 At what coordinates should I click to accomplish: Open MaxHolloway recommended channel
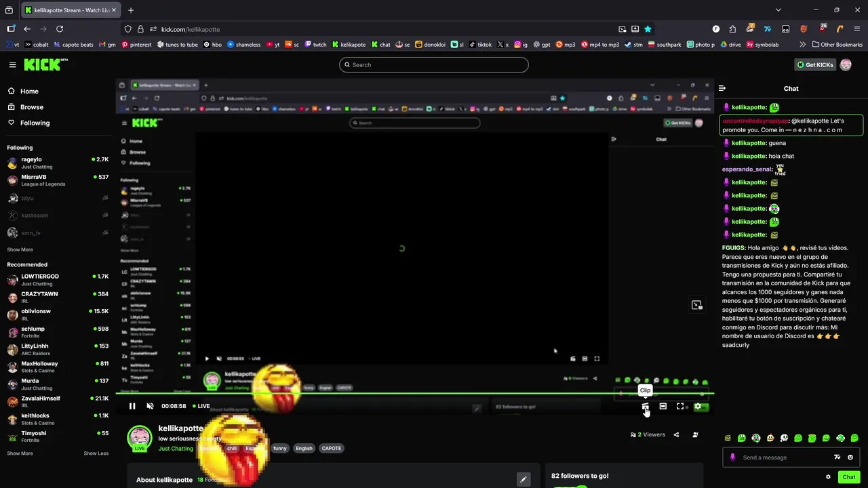pyautogui.click(x=58, y=367)
